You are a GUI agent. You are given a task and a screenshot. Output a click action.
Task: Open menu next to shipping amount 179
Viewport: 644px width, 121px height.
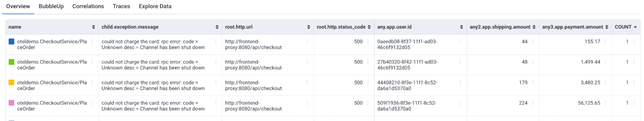tap(533, 83)
